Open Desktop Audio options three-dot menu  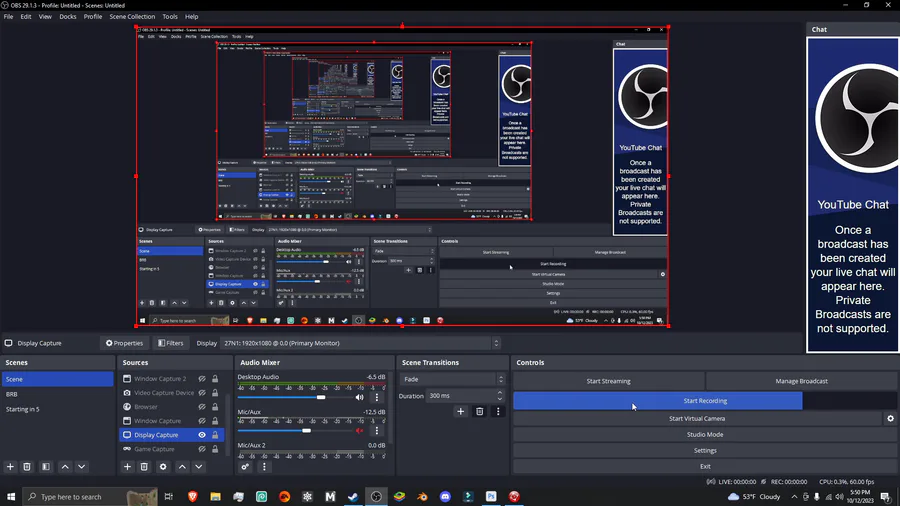[x=377, y=397]
